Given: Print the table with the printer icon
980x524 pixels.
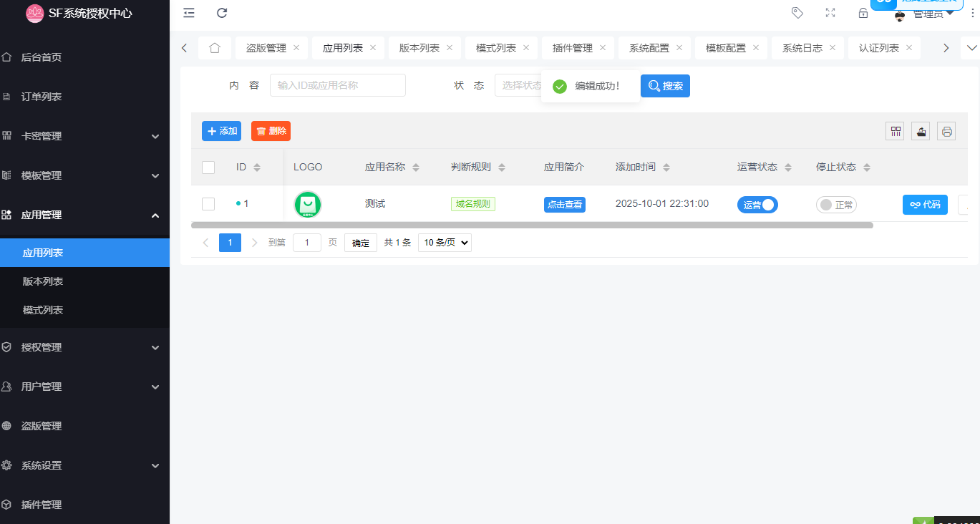Looking at the screenshot, I should point(946,131).
